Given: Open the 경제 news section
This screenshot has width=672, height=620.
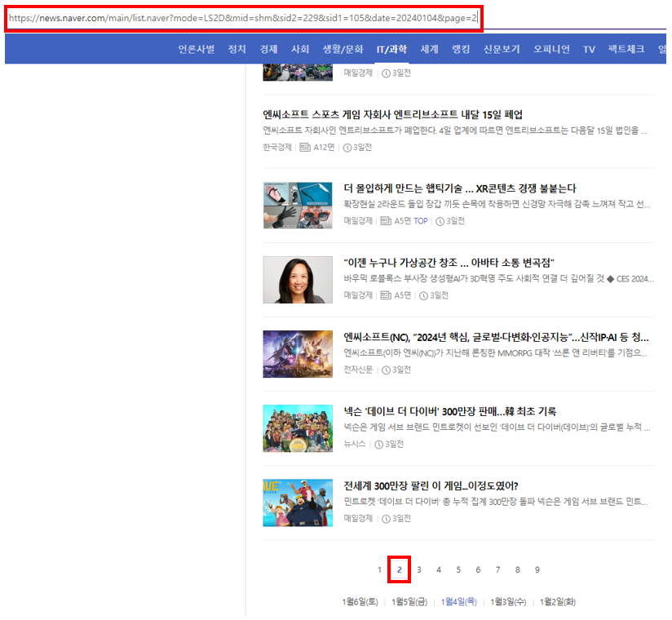Looking at the screenshot, I should [x=268, y=49].
